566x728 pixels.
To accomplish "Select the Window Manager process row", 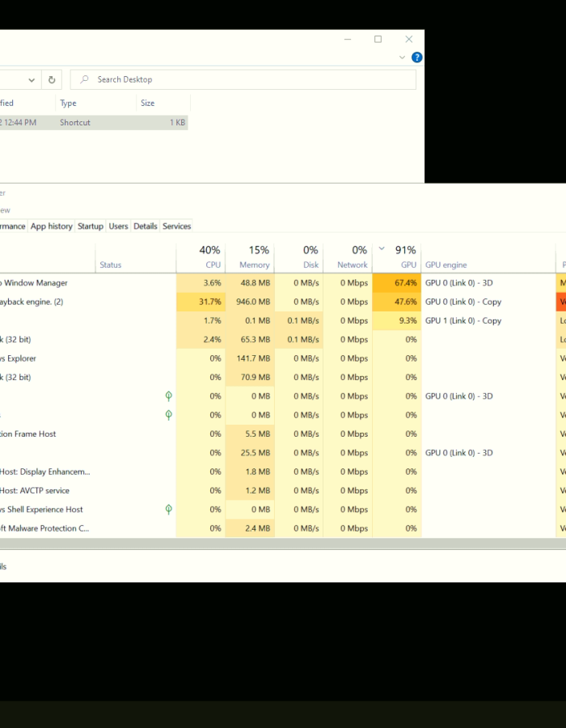I will click(283, 283).
